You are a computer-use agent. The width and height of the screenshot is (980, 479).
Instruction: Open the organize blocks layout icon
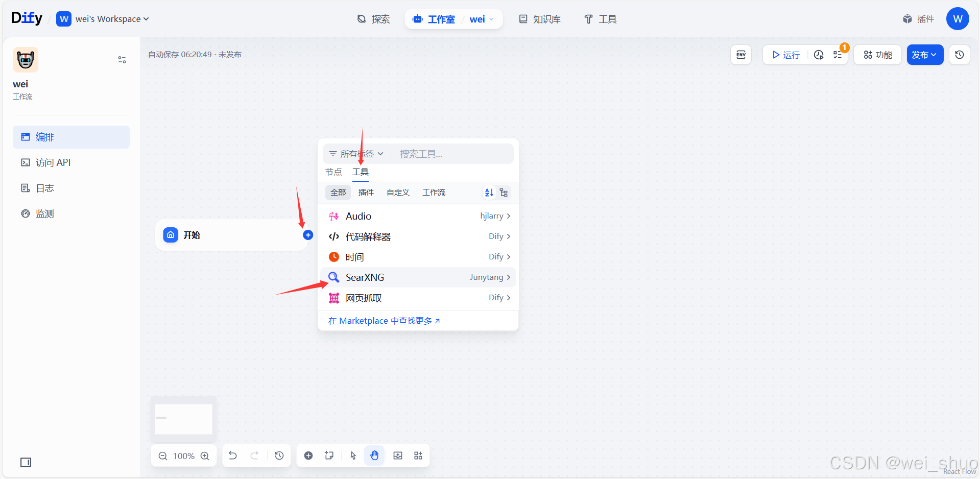click(x=418, y=455)
